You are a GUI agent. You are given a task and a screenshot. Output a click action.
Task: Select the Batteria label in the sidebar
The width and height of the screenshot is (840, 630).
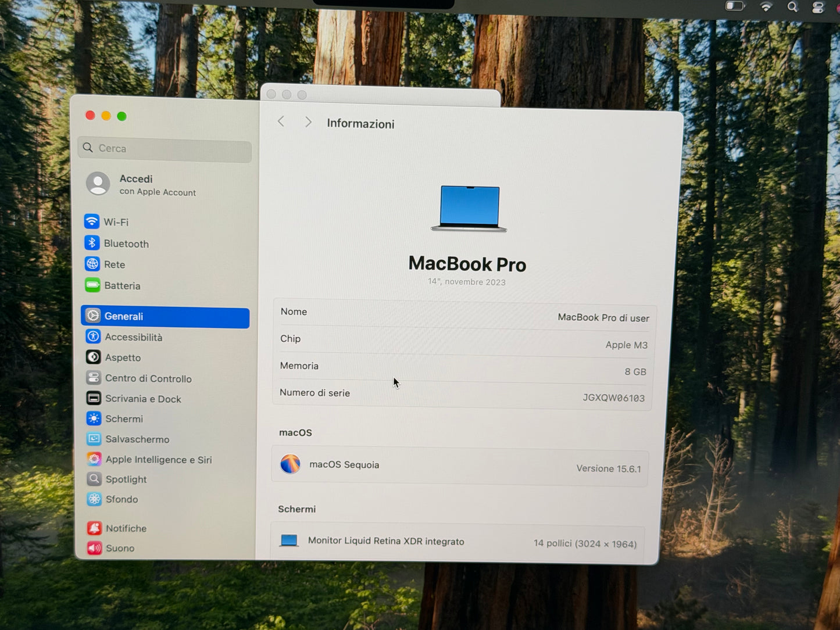coord(122,286)
